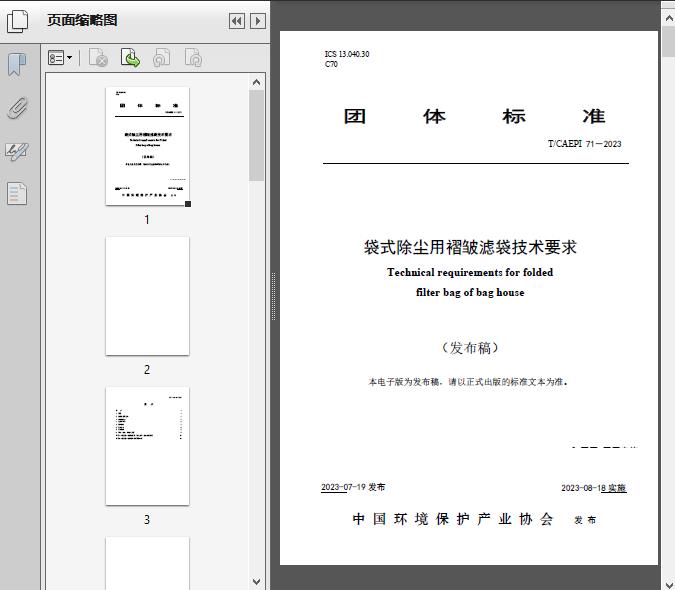Click the '中国环境保护产业协会' publisher text
The height and width of the screenshot is (590, 675).
coord(453,519)
